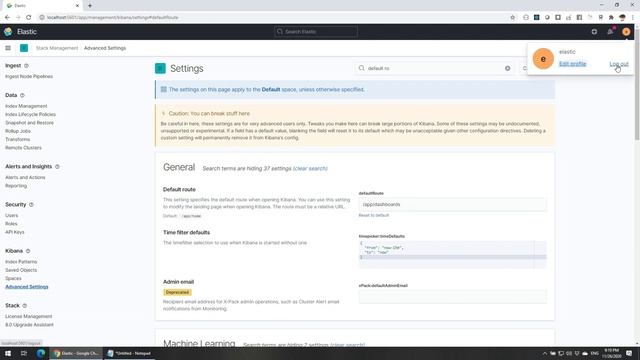
Task: Open Index Lifecycle Policies
Action: click(x=30, y=114)
